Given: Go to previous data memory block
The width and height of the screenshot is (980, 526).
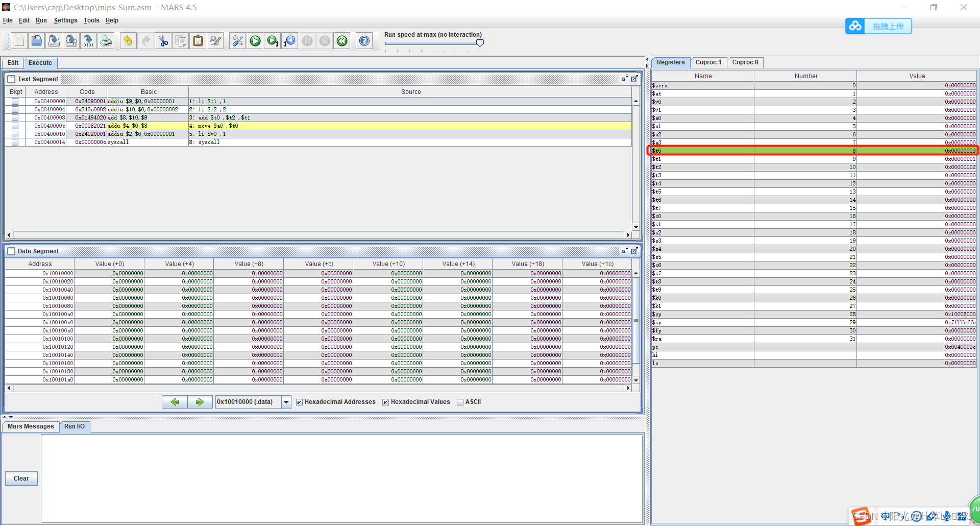Looking at the screenshot, I should point(175,402).
